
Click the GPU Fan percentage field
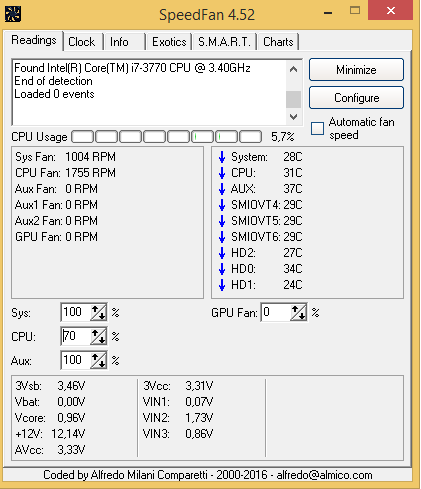click(x=276, y=312)
